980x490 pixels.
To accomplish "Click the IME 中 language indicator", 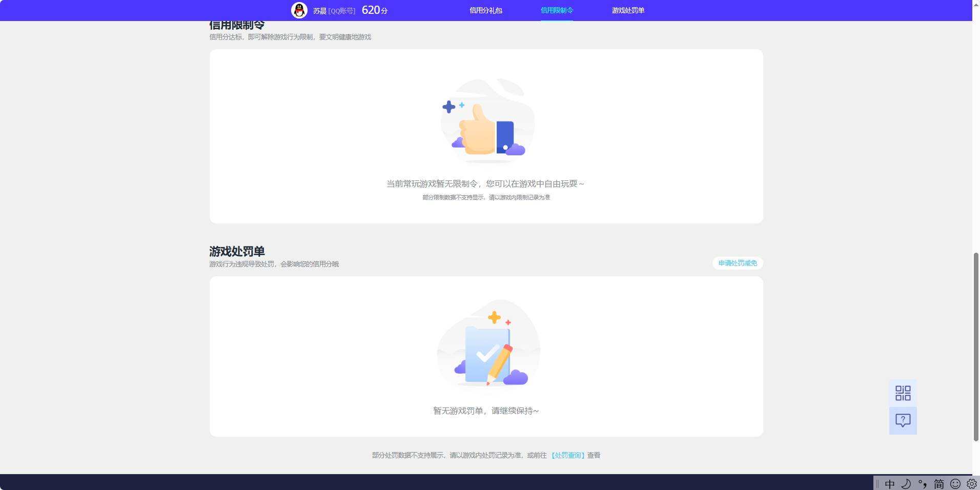I will pos(890,483).
